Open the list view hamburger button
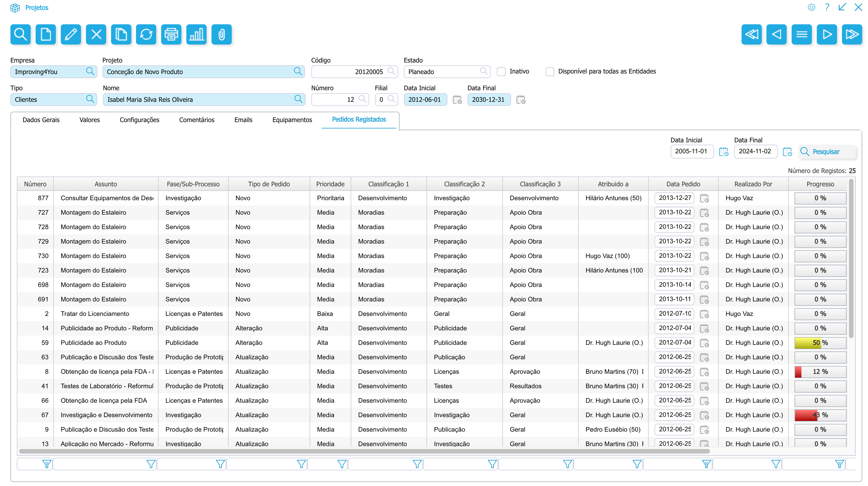The width and height of the screenshot is (868, 486). coord(801,34)
